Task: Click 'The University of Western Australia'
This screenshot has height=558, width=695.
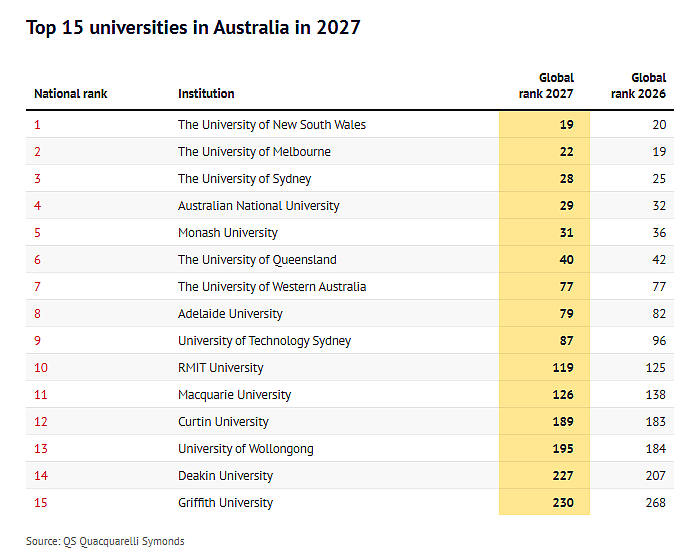Action: (272, 287)
